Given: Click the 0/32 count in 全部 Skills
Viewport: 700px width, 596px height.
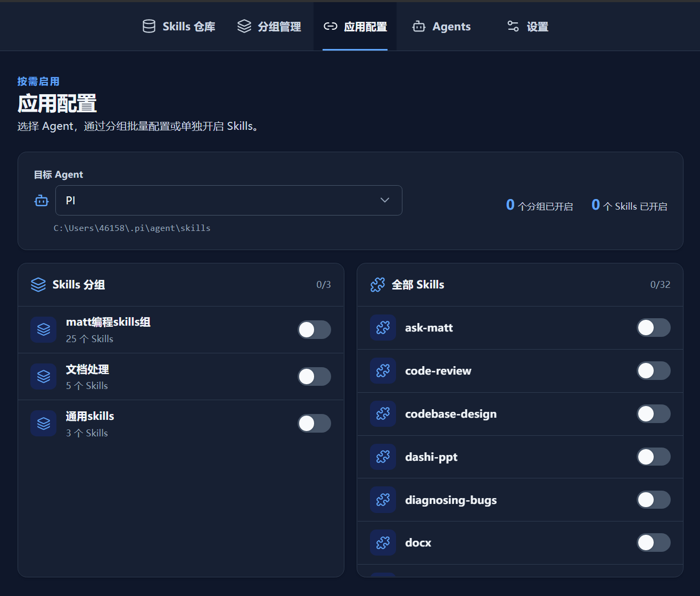Looking at the screenshot, I should click(660, 285).
